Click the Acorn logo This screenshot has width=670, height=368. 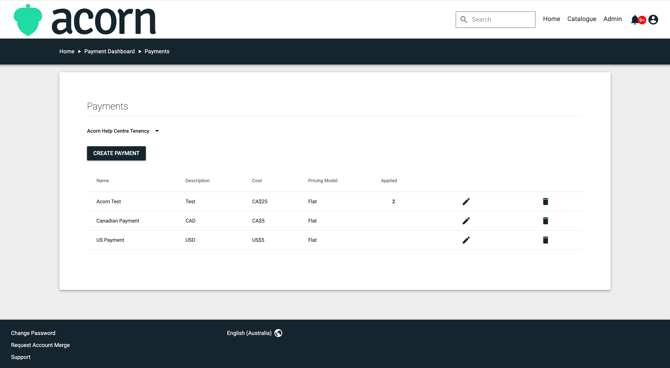point(85,20)
